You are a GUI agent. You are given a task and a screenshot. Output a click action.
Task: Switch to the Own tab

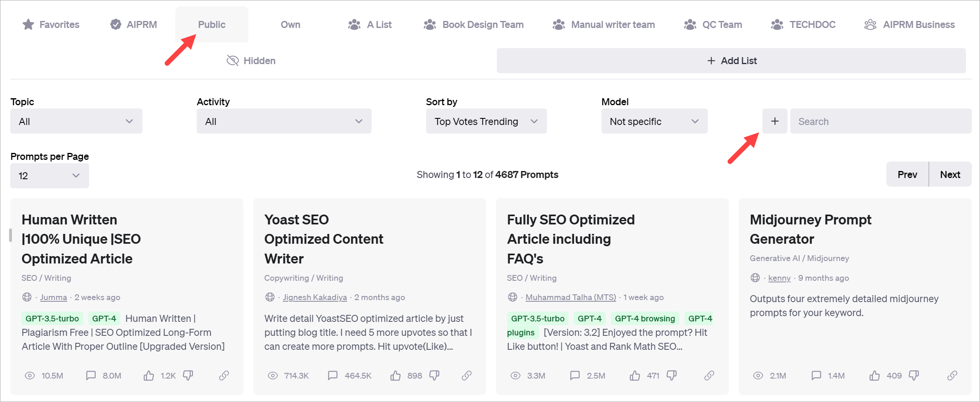click(x=290, y=24)
